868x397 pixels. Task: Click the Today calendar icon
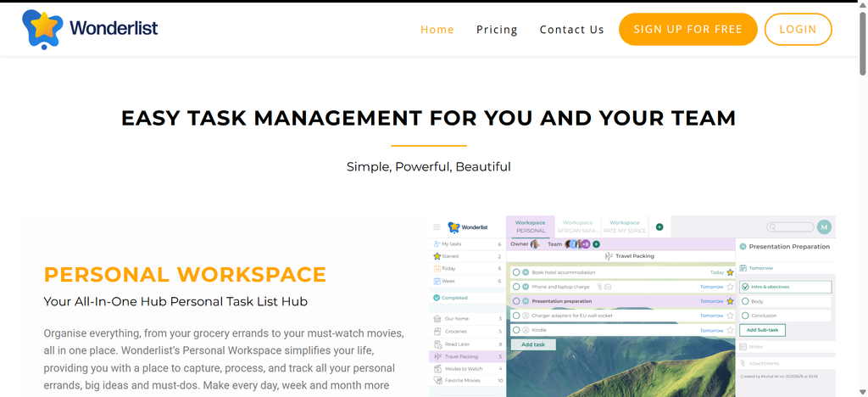[x=437, y=269]
